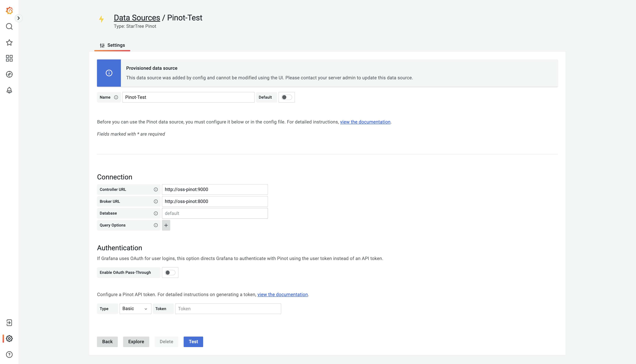
Task: Open the Help question mark icon
Action: point(9,354)
